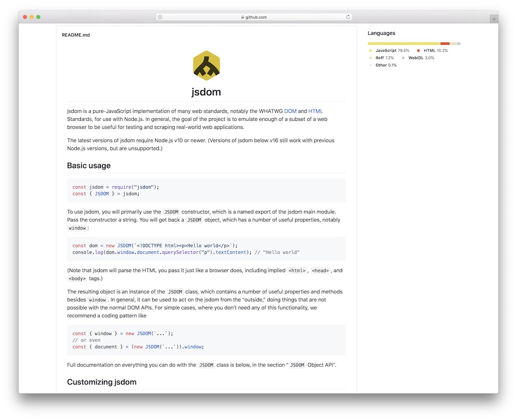517x420 pixels.
Task: Click the require("jsdom") code line
Action: (116, 187)
